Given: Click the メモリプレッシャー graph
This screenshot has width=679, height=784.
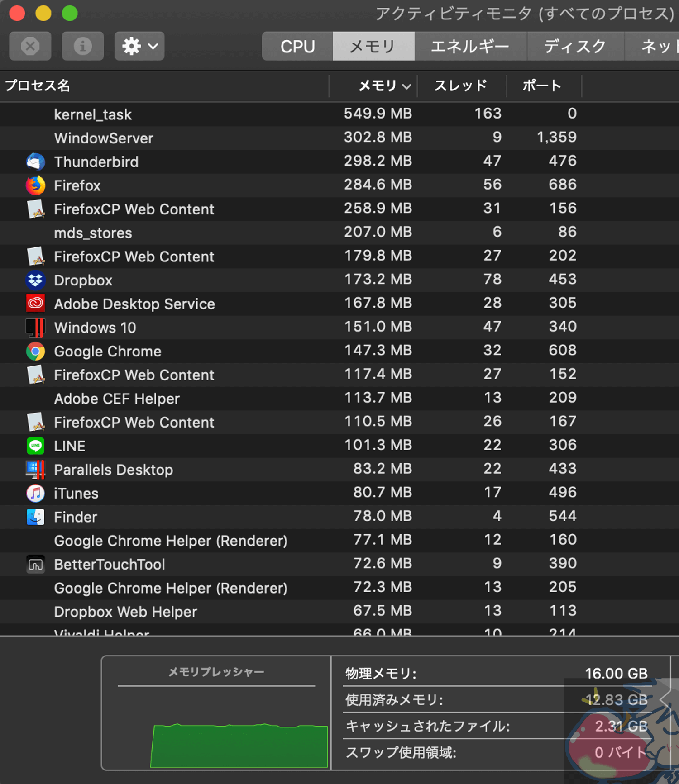Looking at the screenshot, I should 239,745.
